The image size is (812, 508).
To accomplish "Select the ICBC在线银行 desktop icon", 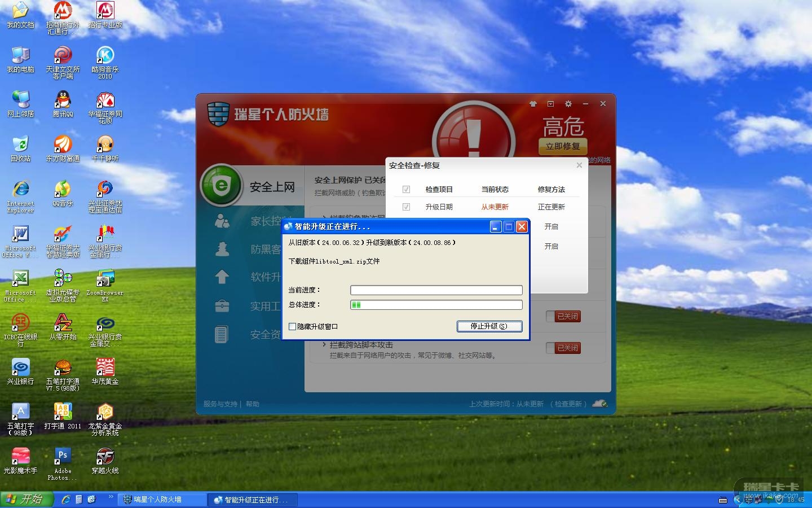I will point(20,330).
